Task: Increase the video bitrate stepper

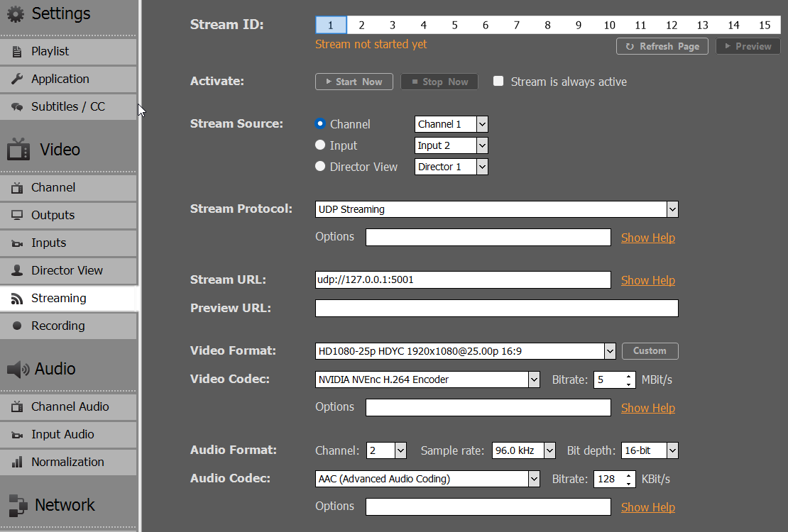Action: (x=629, y=376)
